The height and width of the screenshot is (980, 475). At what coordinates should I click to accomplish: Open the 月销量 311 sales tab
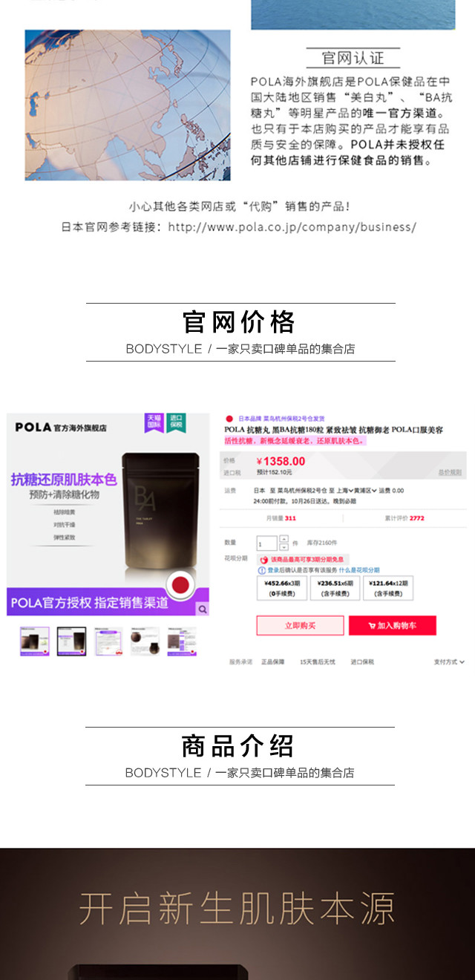[x=281, y=518]
